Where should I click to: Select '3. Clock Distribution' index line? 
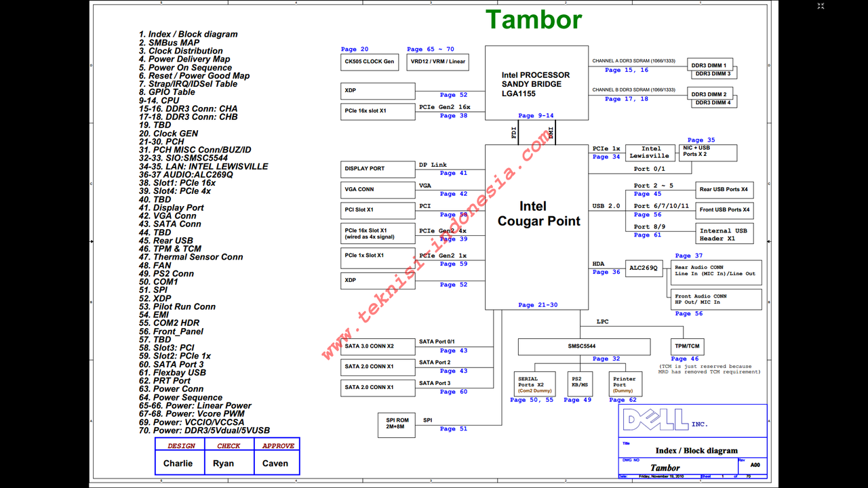181,51
